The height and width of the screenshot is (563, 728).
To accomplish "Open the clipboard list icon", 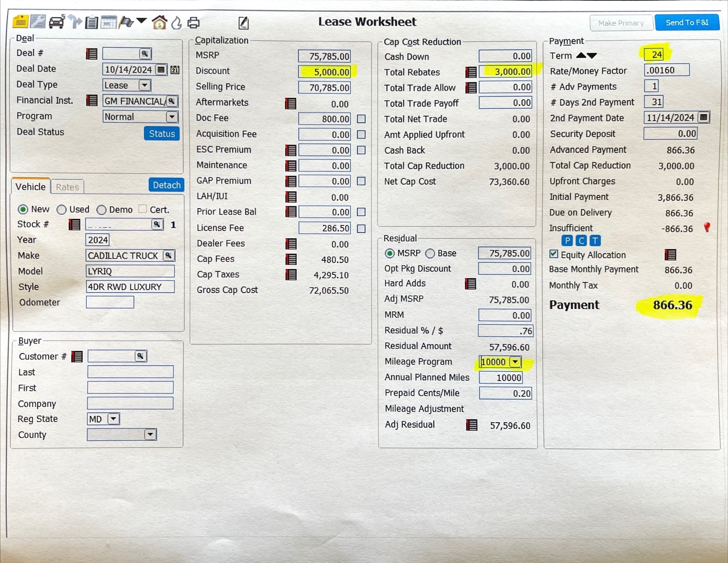I will pyautogui.click(x=91, y=23).
